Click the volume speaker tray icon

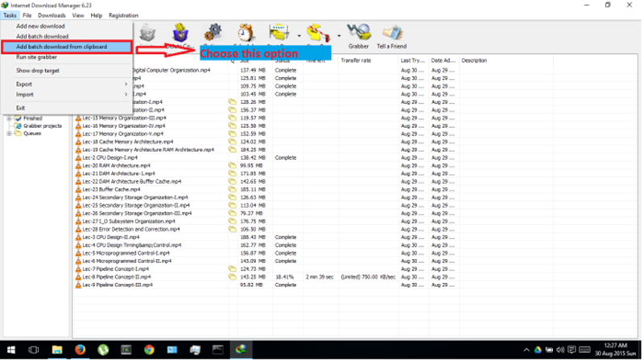(560, 350)
